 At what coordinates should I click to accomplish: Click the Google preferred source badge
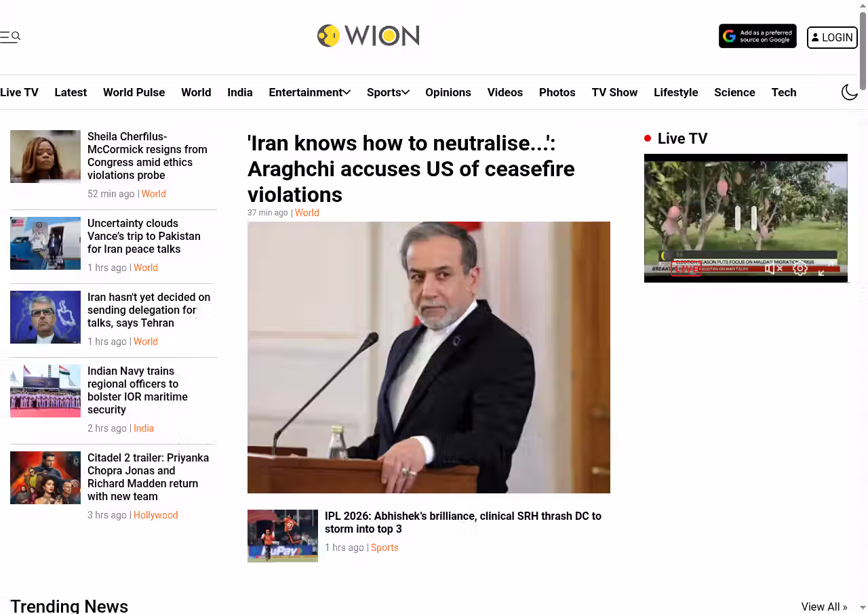tap(757, 37)
